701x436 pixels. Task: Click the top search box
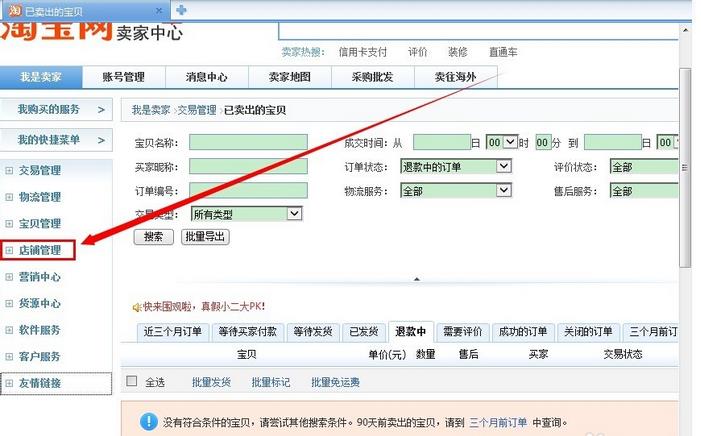[x=478, y=32]
